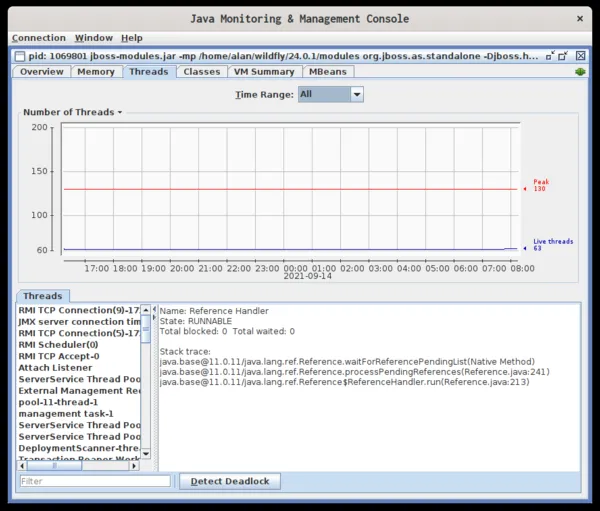The image size is (600, 511).
Task: Select the top Threads tab
Action: [x=149, y=72]
